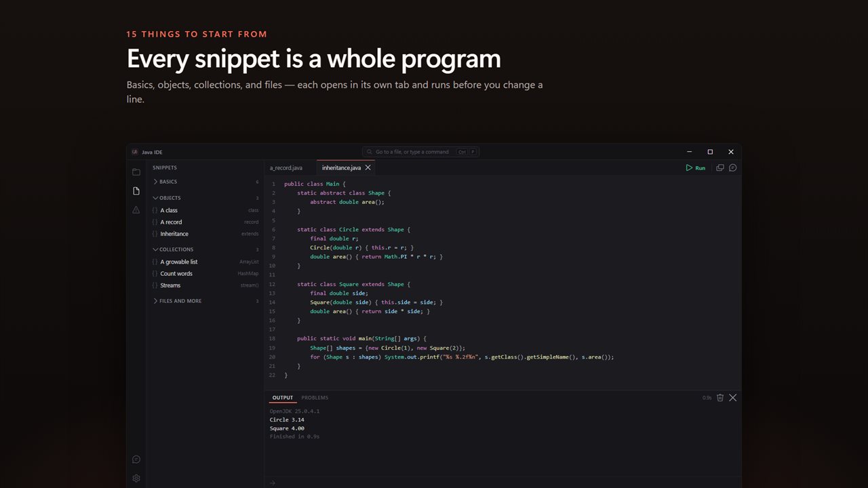Click the braces icon beside Inheritance

(155, 234)
